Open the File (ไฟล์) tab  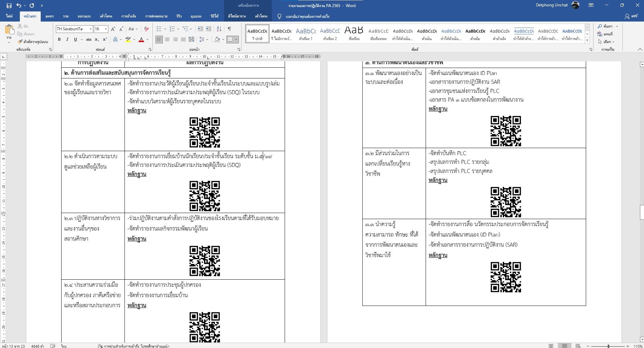[9, 16]
